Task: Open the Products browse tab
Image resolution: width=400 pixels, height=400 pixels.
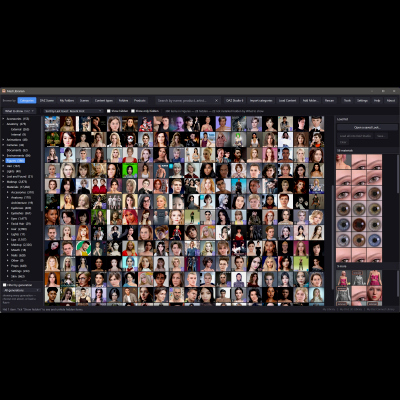Action: click(x=140, y=100)
